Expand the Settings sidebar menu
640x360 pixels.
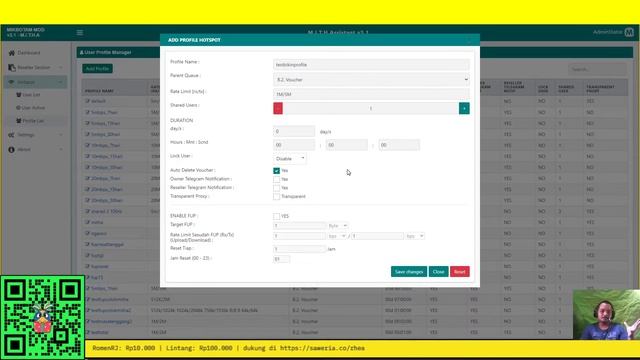[x=36, y=135]
